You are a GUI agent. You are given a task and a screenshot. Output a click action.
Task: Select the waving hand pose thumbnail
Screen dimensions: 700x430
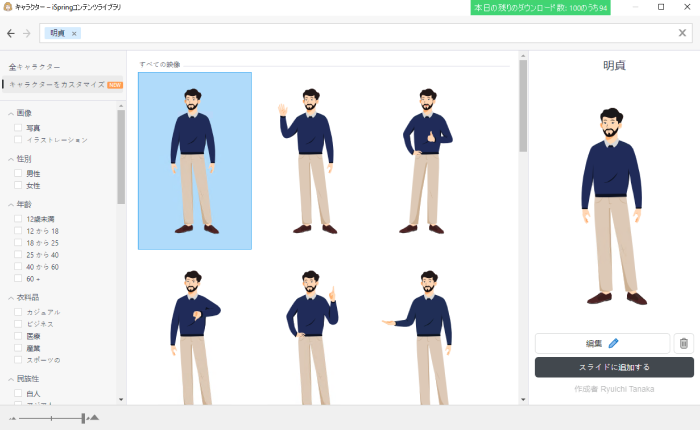[x=308, y=161]
